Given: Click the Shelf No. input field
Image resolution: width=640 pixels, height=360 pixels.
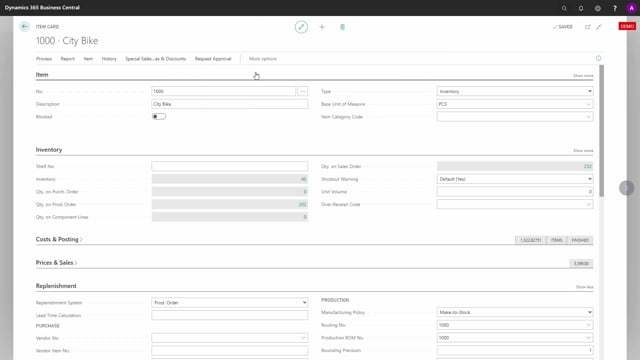Looking at the screenshot, I should point(229,167).
